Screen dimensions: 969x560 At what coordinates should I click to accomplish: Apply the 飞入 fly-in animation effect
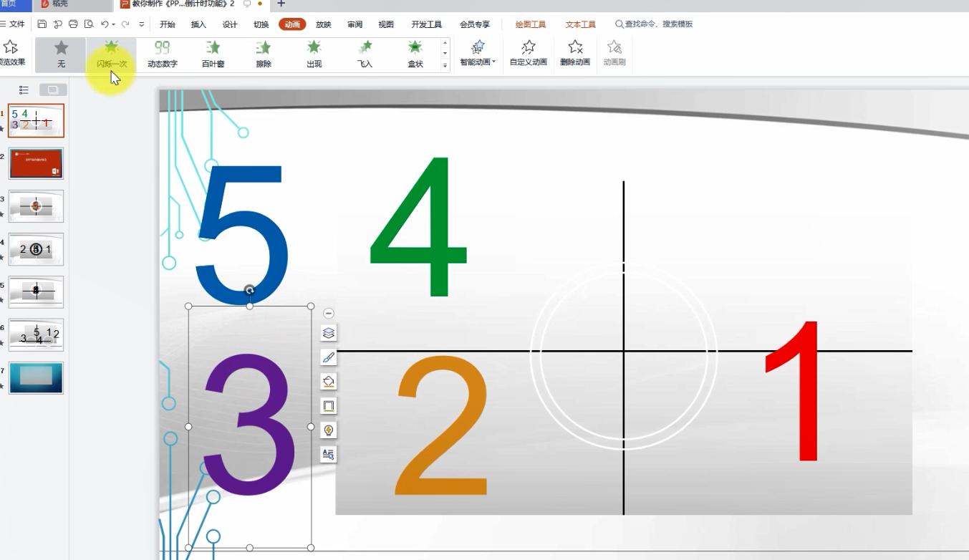tap(365, 54)
